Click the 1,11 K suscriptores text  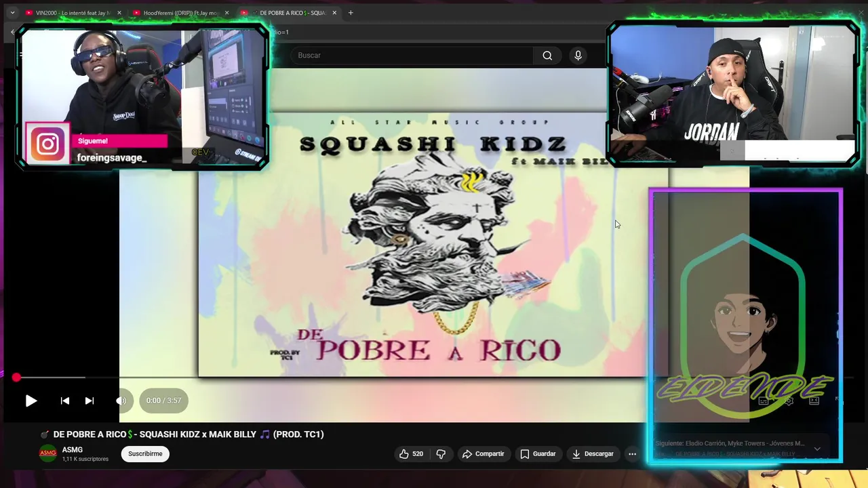tap(85, 460)
